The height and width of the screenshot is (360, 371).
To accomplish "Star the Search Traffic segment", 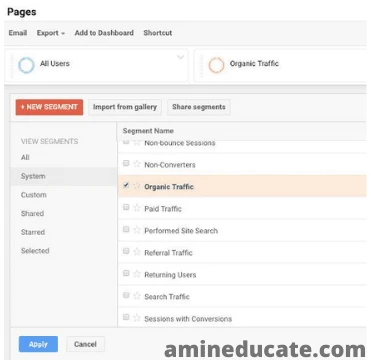I will click(137, 296).
